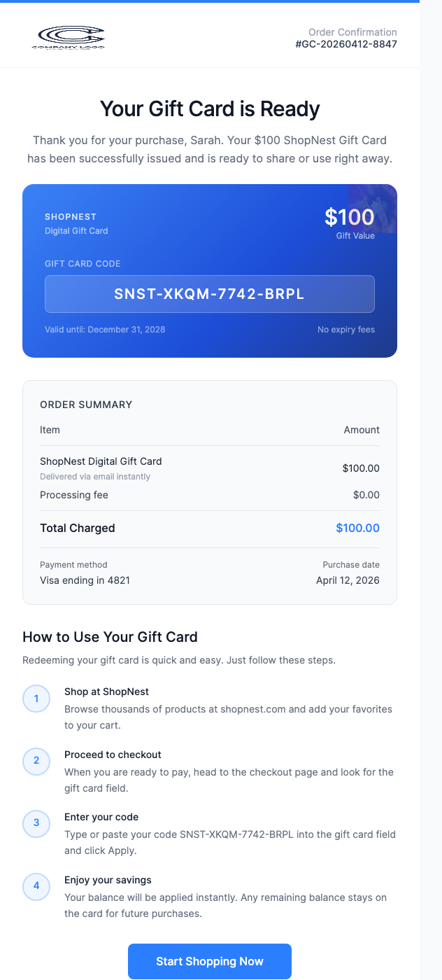Image resolution: width=442 pixels, height=980 pixels.
Task: Click the Amount column header
Action: (x=362, y=430)
